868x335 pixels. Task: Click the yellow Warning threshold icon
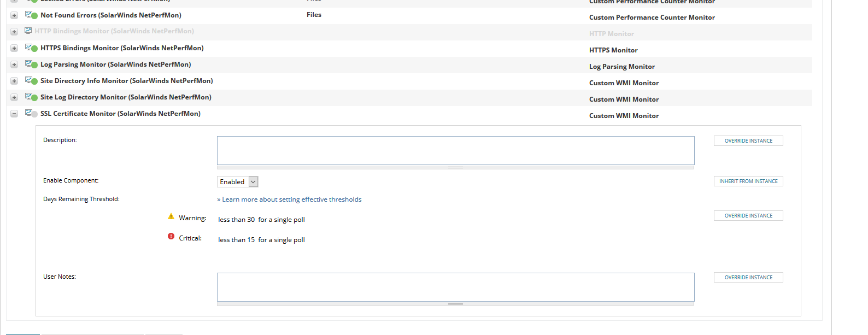tap(171, 216)
